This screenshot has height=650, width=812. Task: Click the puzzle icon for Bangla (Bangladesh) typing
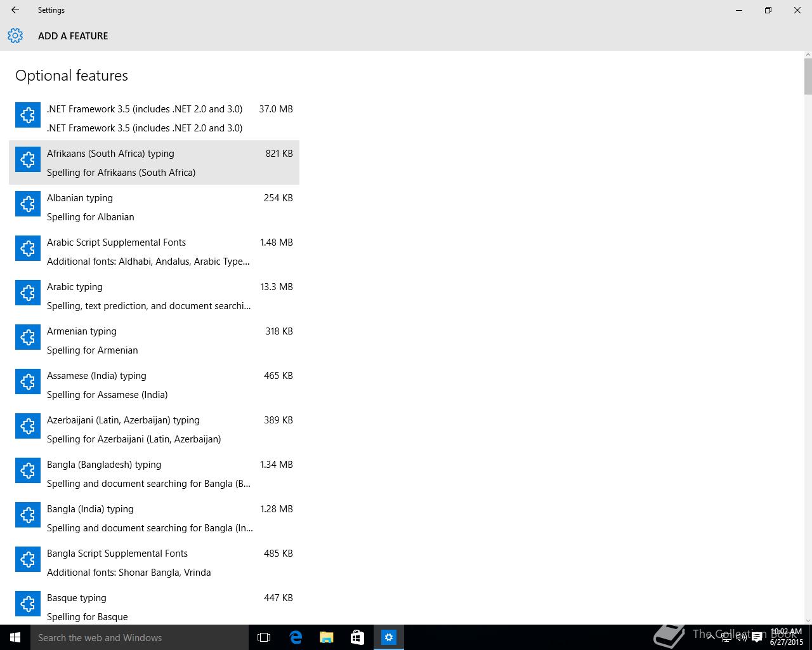pos(28,470)
